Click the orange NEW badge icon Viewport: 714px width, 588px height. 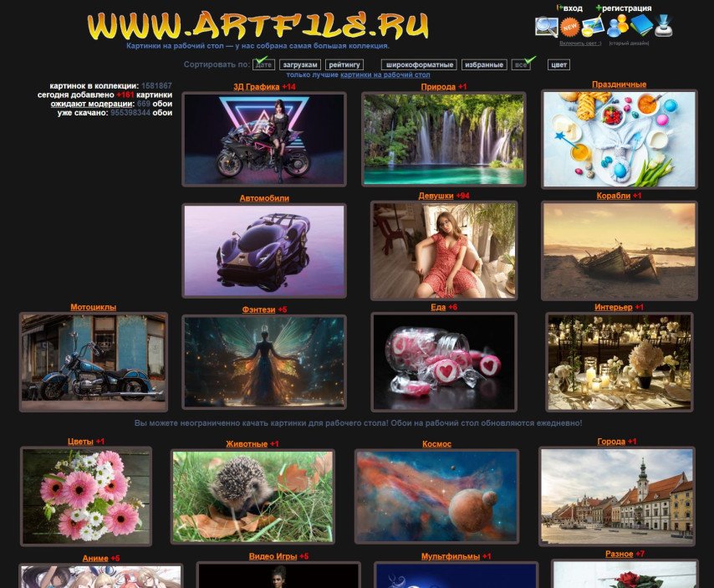coord(569,27)
